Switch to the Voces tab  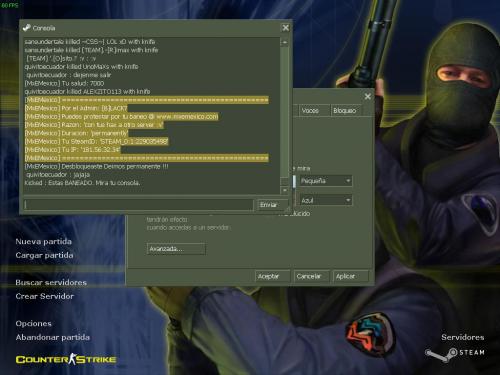(310, 111)
